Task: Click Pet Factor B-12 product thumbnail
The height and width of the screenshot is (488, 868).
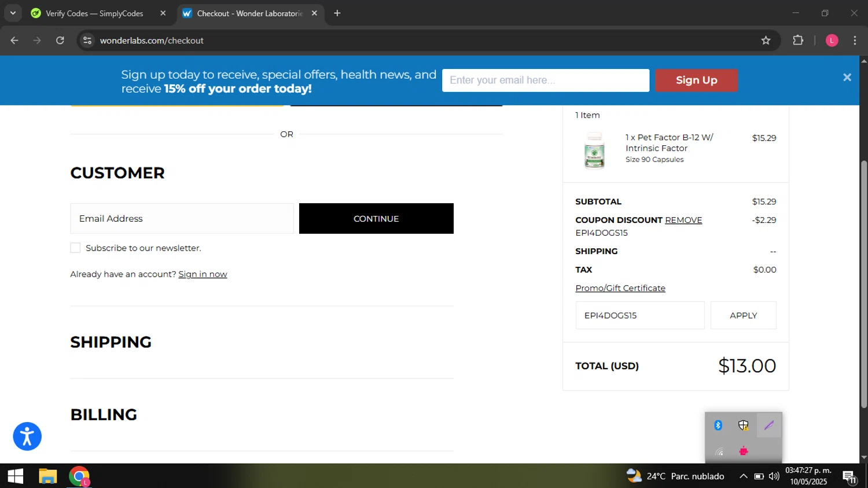Action: [x=594, y=150]
